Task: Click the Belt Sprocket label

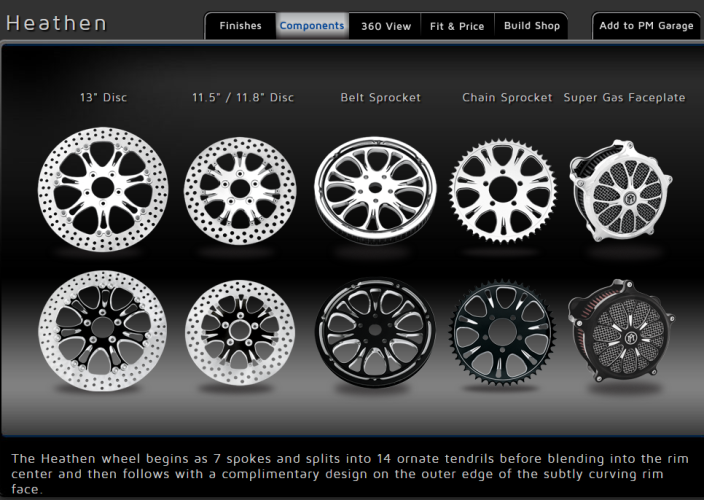Action: [380, 98]
